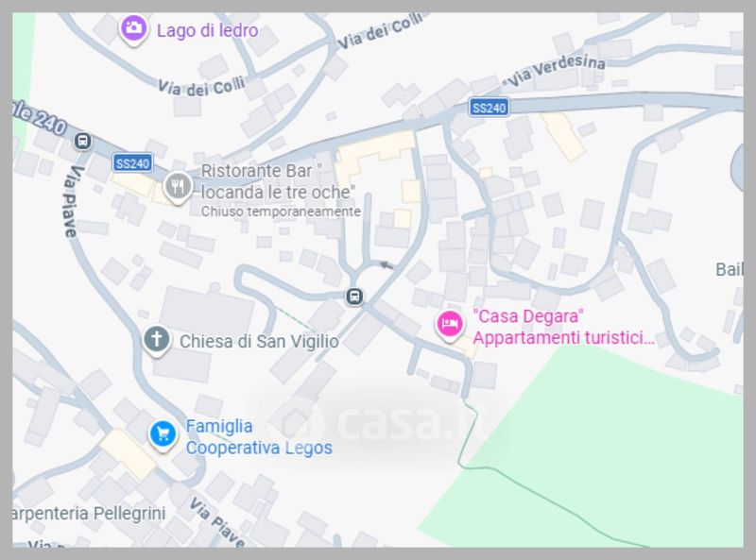
Task: Click the Chiuso temporaneamente status text
Action: coord(281,212)
